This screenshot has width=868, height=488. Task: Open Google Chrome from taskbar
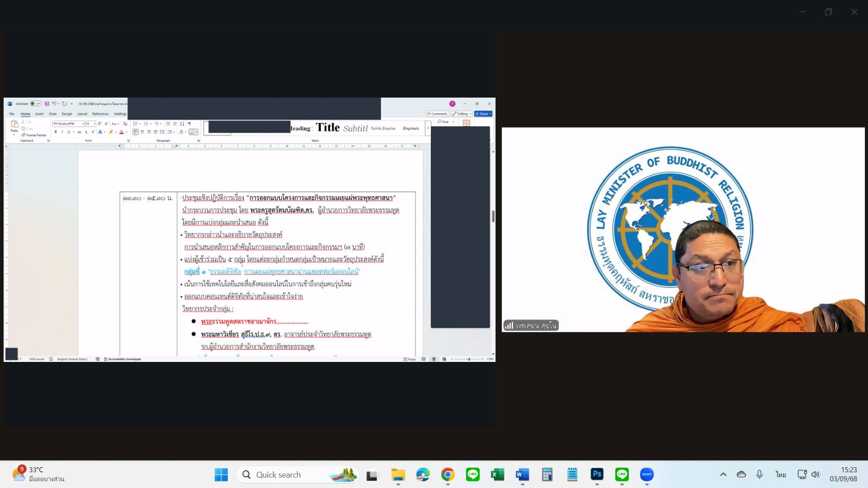pos(448,475)
